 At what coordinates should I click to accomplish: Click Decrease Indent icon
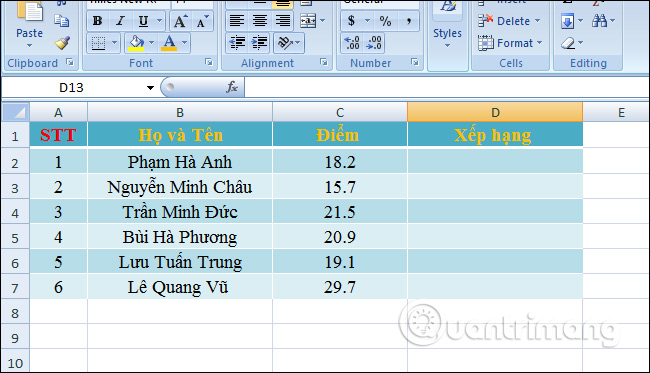[238, 43]
